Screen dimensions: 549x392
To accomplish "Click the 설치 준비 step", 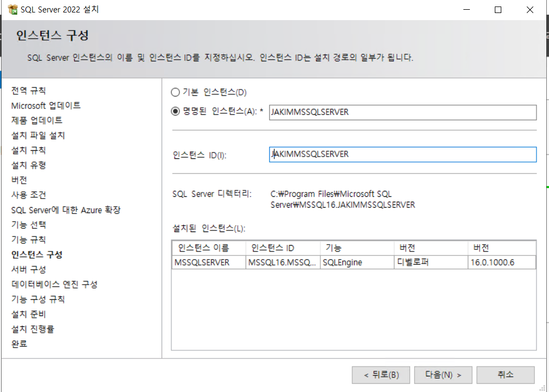I will coord(28,314).
